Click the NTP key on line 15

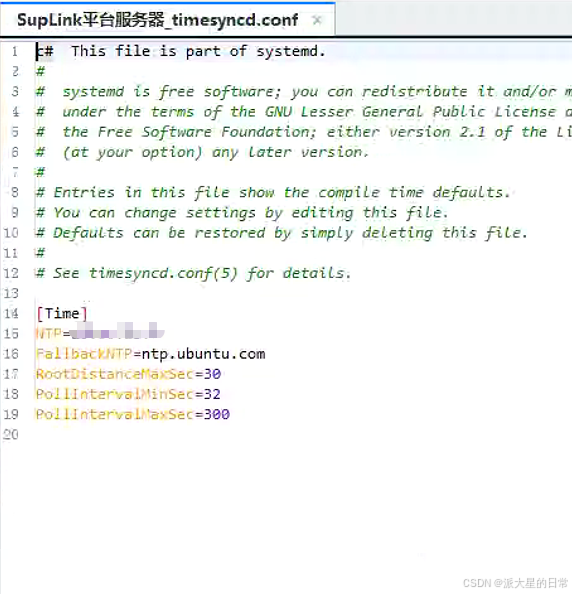(49, 334)
